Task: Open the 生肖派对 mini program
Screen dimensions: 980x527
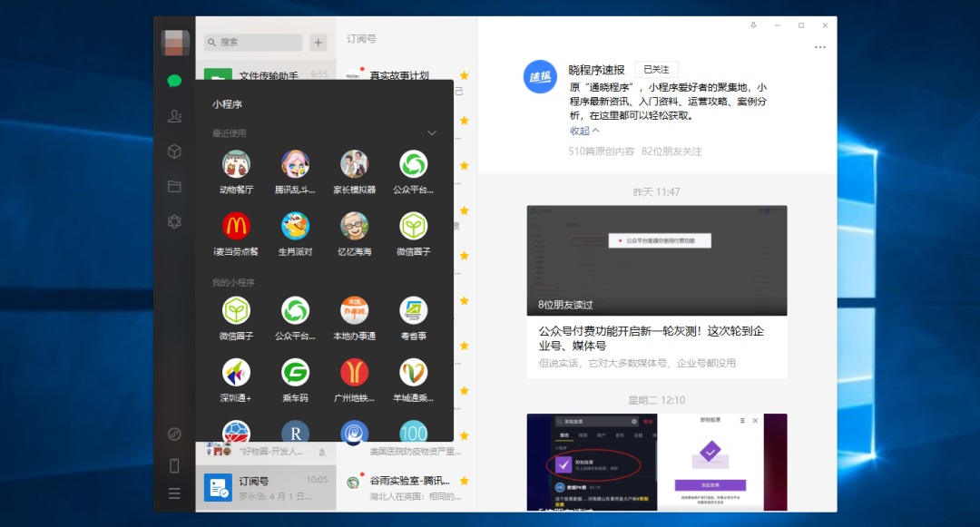Action: (295, 226)
